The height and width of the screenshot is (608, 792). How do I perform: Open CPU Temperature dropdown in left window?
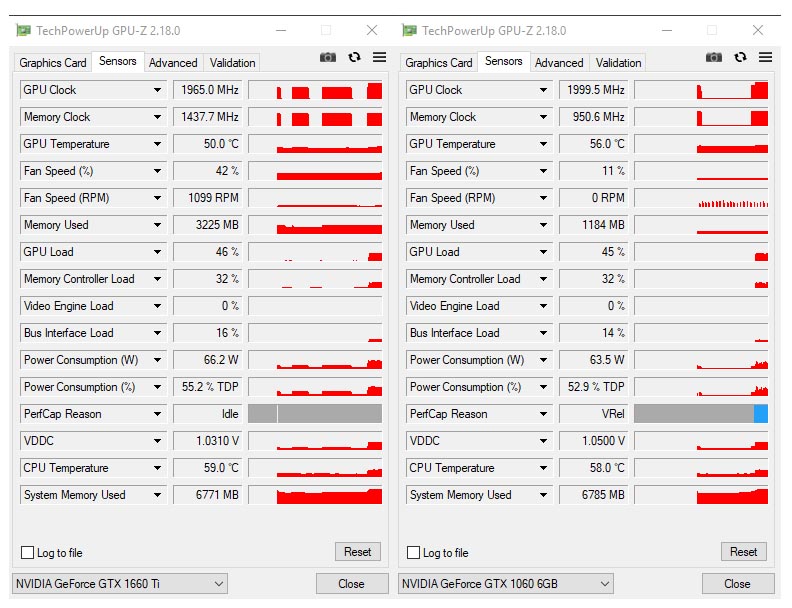(x=158, y=468)
